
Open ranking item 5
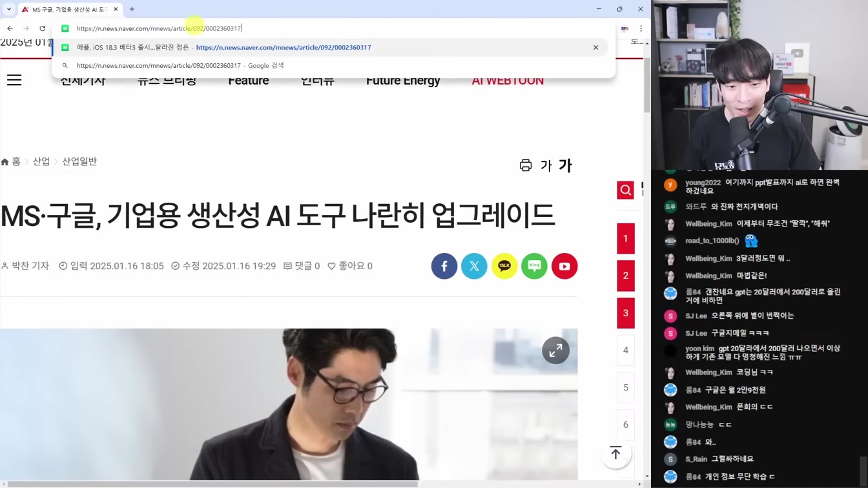(x=625, y=387)
